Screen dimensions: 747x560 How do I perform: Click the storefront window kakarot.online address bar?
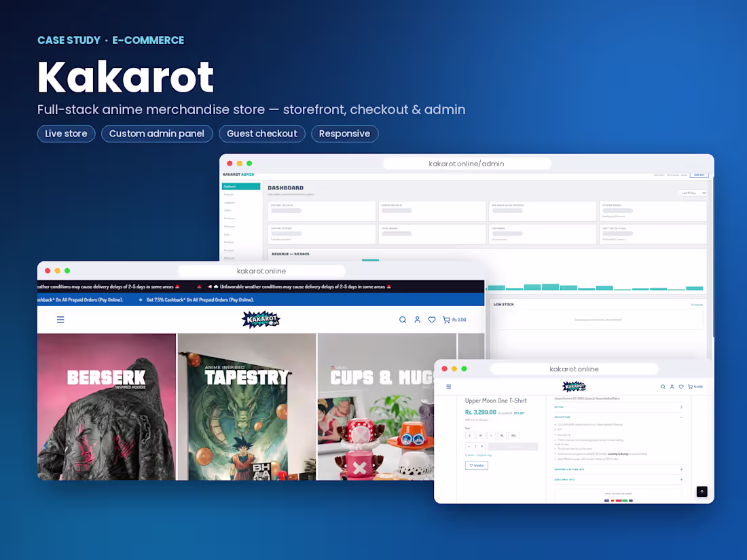point(261,271)
